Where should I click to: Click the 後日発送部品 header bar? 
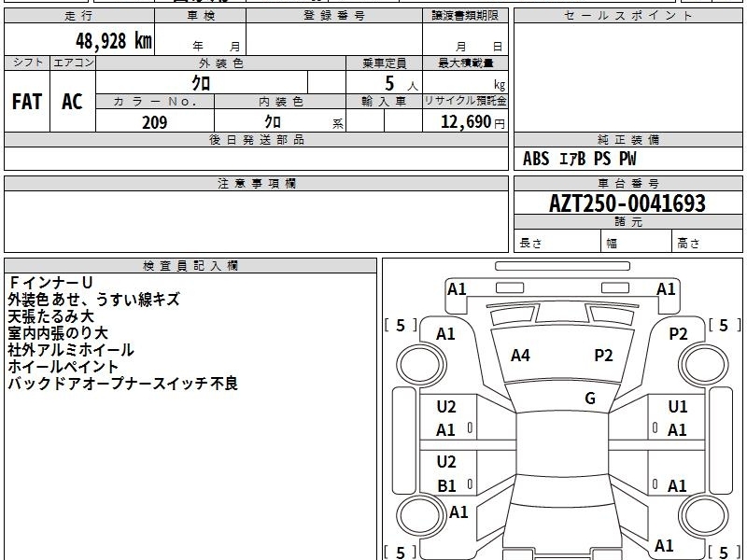coord(256,140)
